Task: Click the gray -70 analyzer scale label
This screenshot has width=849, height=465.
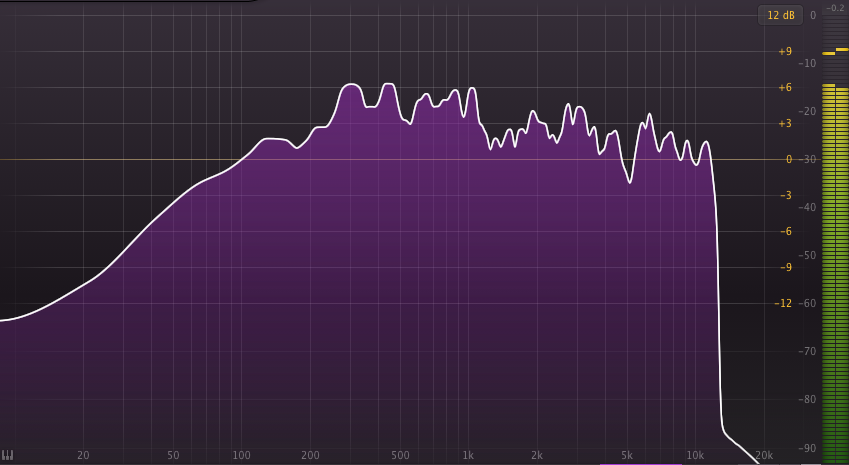Action: [807, 351]
